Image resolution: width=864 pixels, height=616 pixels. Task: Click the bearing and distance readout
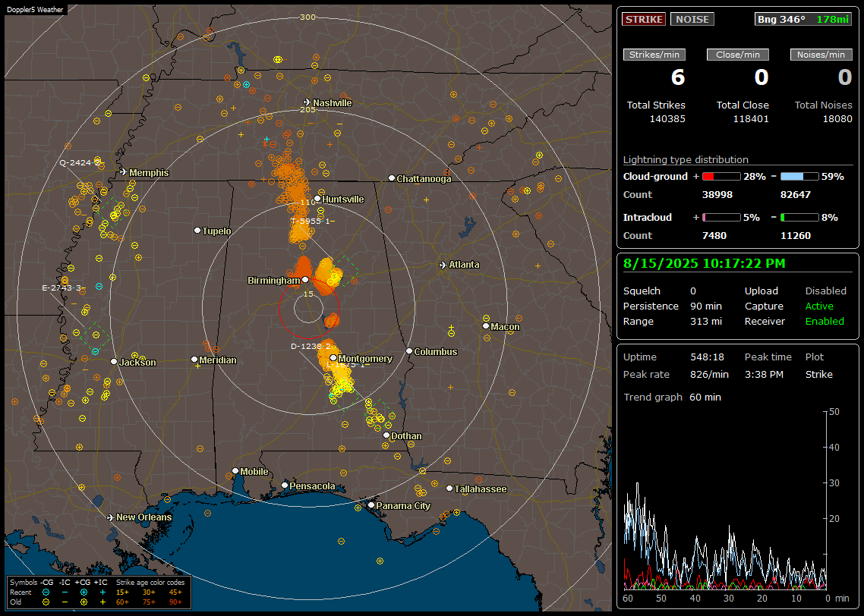803,19
